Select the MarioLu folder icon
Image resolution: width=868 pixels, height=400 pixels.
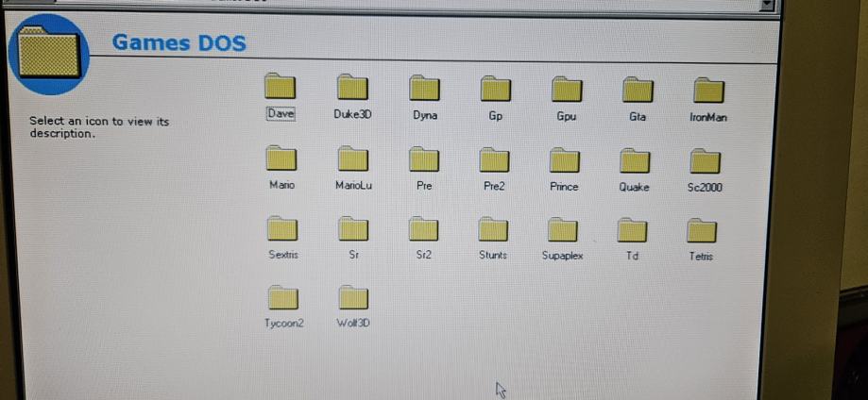(x=353, y=158)
